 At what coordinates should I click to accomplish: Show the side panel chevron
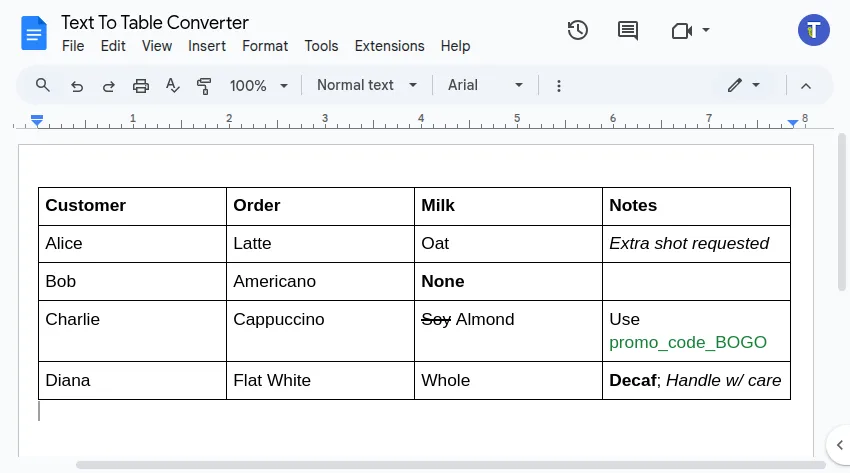coord(838,445)
